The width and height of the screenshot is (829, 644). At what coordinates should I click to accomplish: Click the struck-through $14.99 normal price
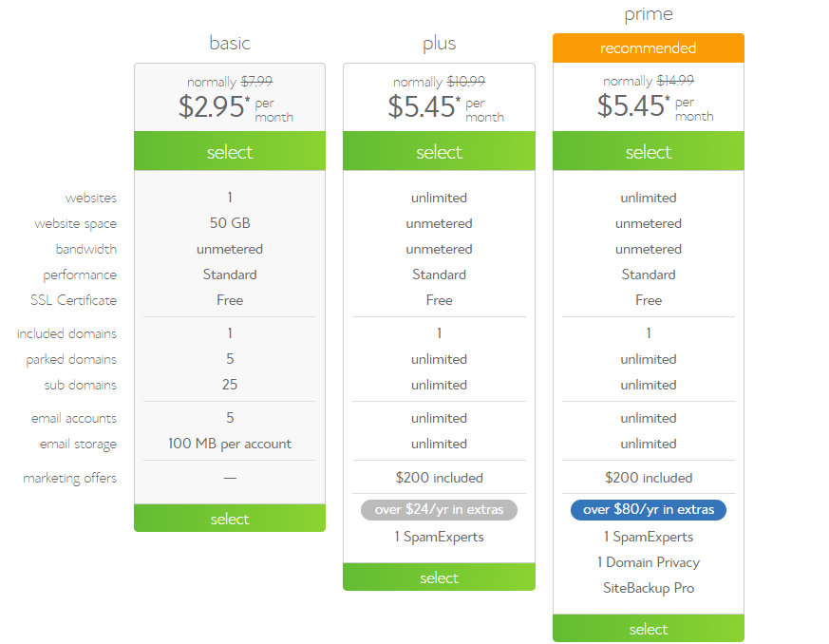[675, 81]
